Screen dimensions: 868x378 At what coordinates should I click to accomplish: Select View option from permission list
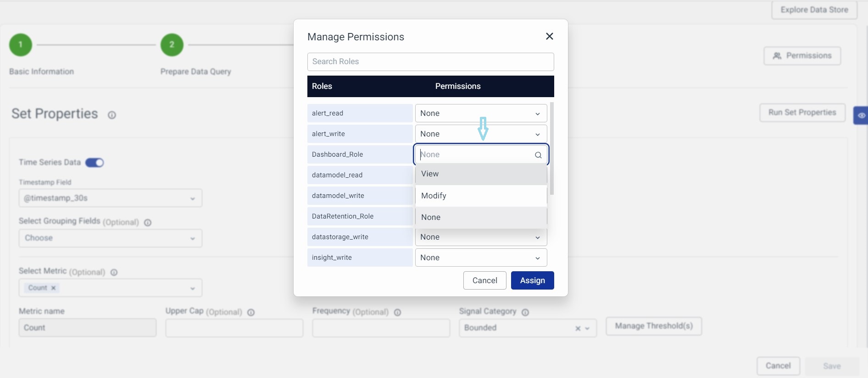pyautogui.click(x=481, y=174)
